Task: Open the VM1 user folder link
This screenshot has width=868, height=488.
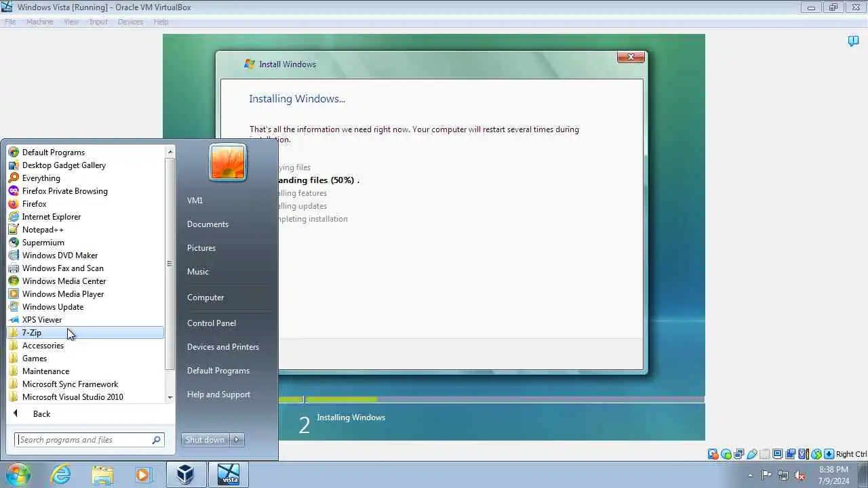Action: (x=195, y=200)
